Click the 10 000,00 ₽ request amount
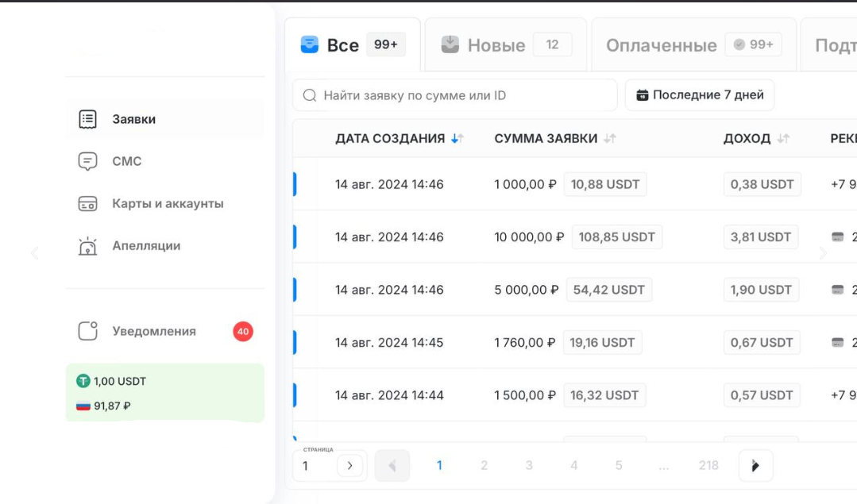 click(529, 237)
